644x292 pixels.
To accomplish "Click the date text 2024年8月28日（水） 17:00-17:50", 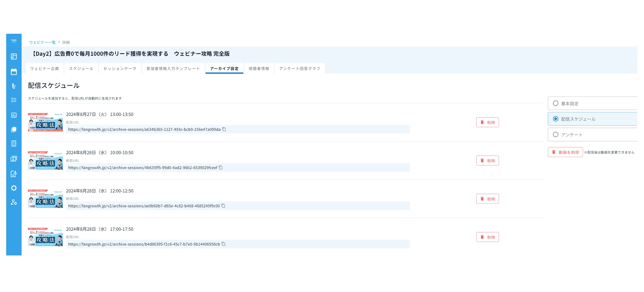I will click(x=99, y=229).
